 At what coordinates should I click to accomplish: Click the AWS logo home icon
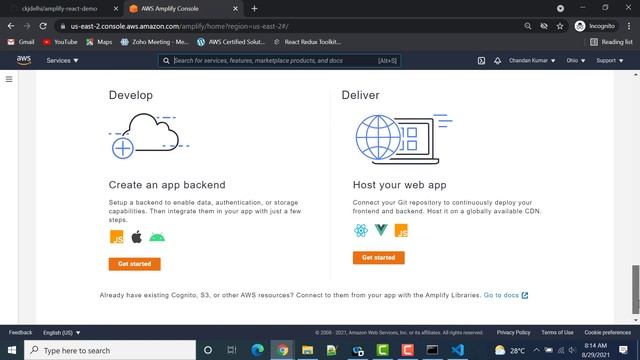tap(24, 60)
